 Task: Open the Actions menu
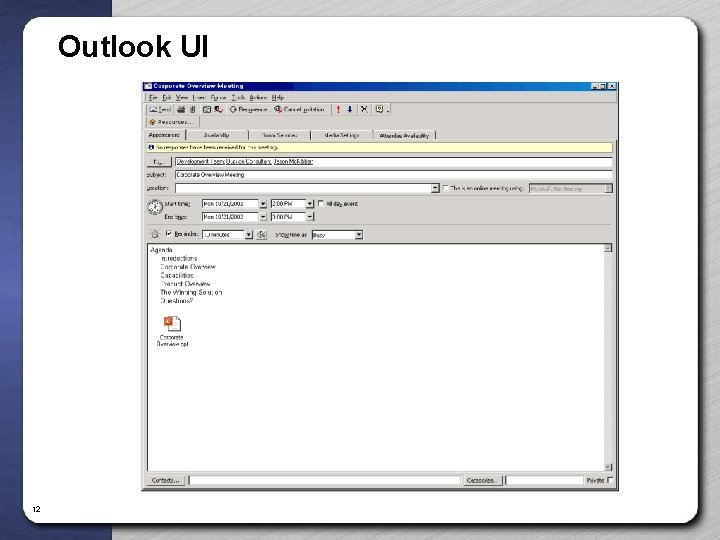(x=258, y=97)
